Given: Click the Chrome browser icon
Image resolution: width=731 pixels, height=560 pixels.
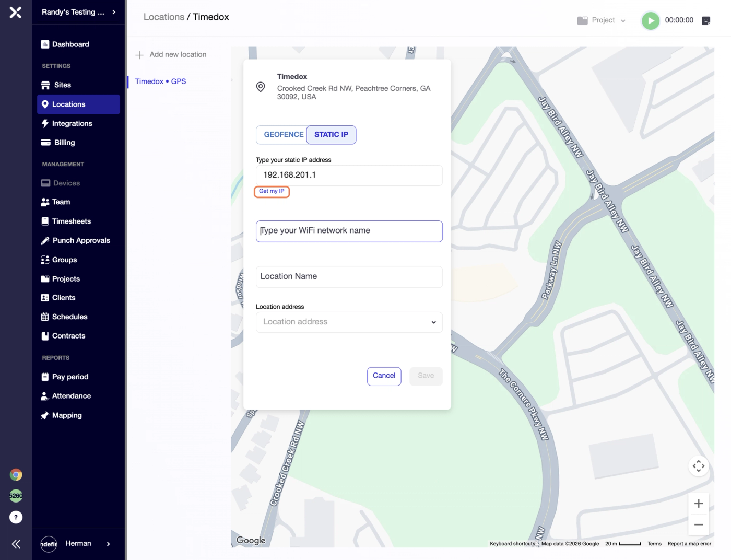Looking at the screenshot, I should point(16,475).
